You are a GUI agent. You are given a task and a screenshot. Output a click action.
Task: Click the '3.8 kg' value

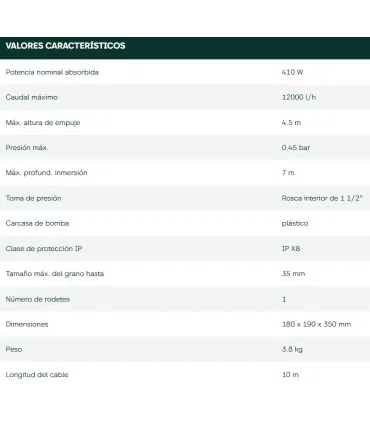pos(292,349)
